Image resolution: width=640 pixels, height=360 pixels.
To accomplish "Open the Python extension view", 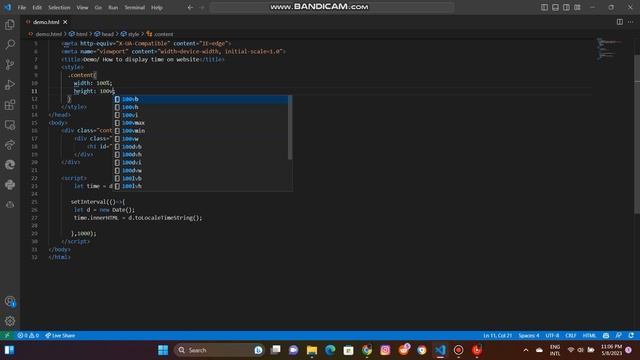I will click(10, 184).
